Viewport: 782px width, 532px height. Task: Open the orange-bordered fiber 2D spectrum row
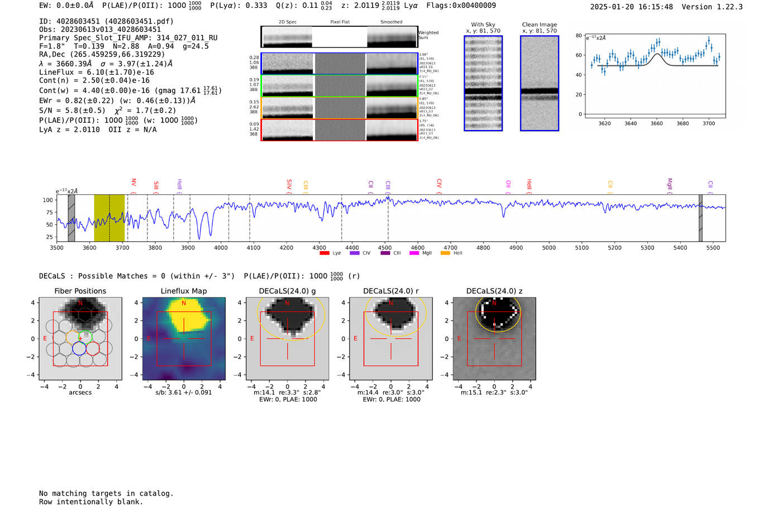(x=339, y=108)
